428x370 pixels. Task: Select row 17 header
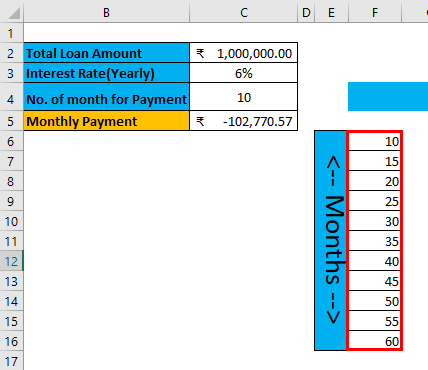pyautogui.click(x=11, y=361)
